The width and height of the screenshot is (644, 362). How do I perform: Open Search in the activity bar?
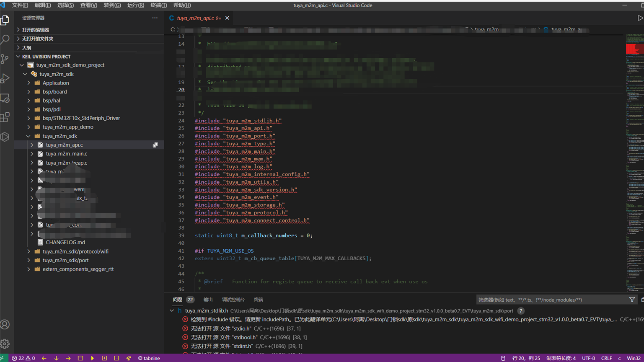[6, 38]
